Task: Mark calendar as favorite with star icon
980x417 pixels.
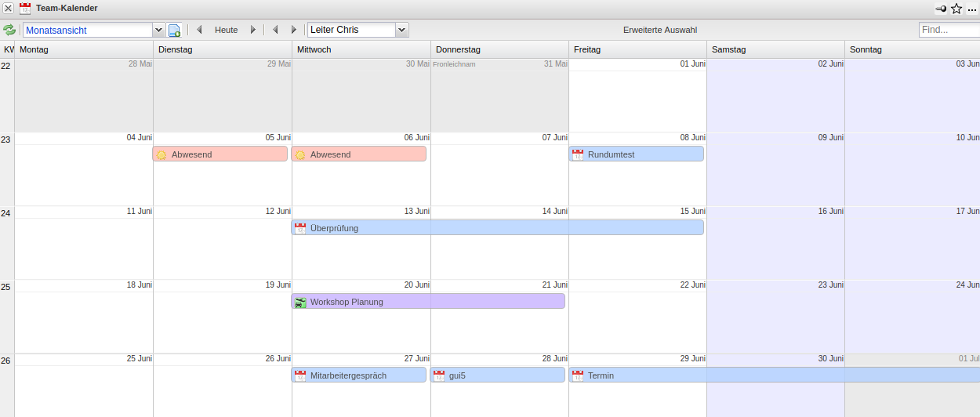Action: (956, 9)
